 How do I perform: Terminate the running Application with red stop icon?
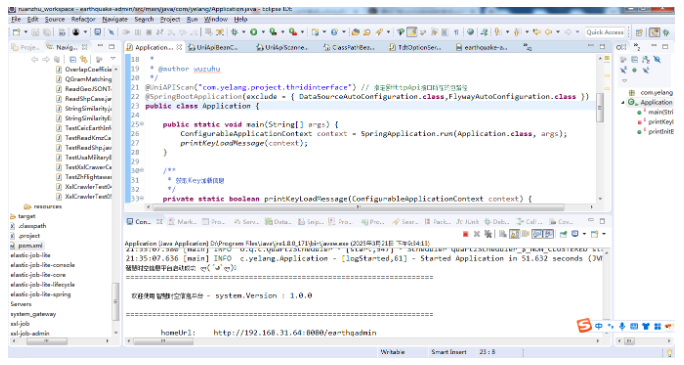(x=465, y=234)
